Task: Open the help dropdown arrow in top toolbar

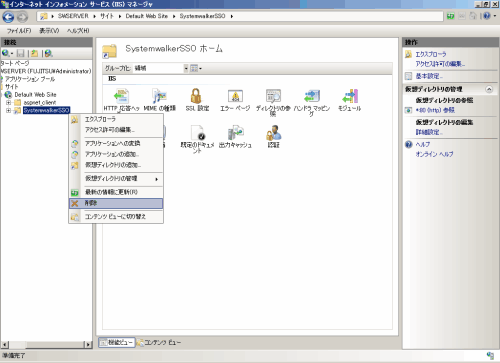Action: click(x=494, y=16)
